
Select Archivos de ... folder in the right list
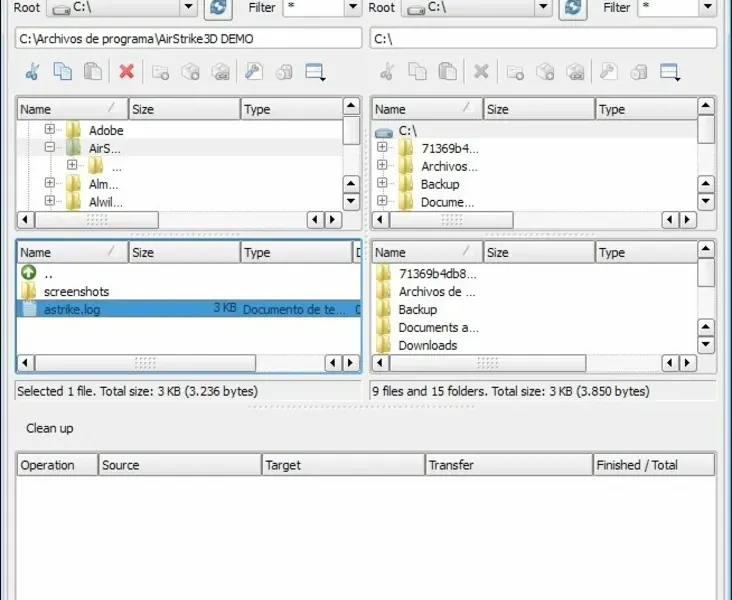point(437,292)
